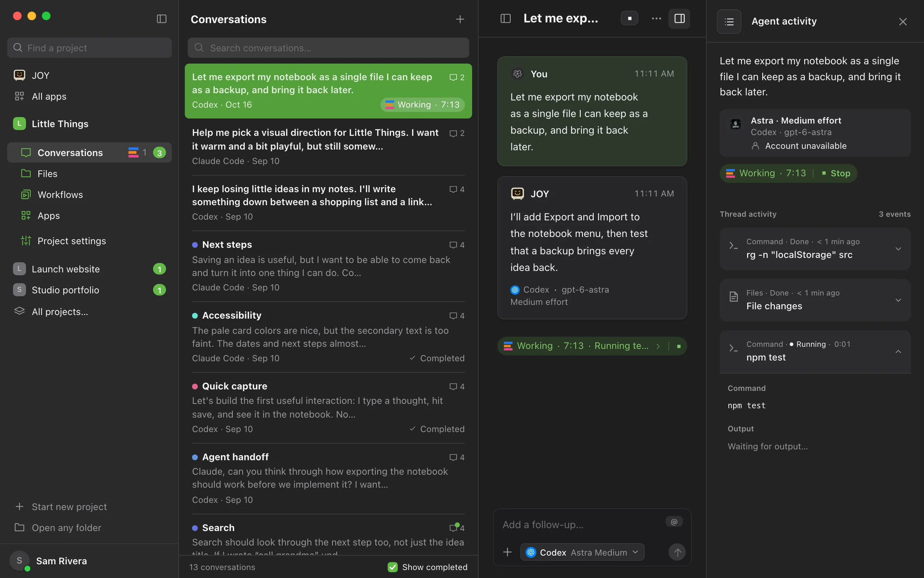Select Files in the Little Things project
The image size is (924, 578).
tap(90, 173)
